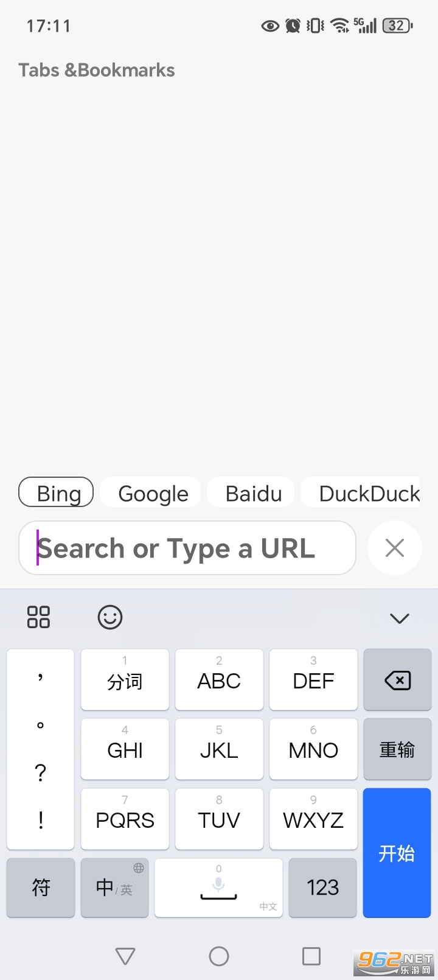The width and height of the screenshot is (438, 980).
Task: Toggle Chinese/English input language key
Action: 114,887
